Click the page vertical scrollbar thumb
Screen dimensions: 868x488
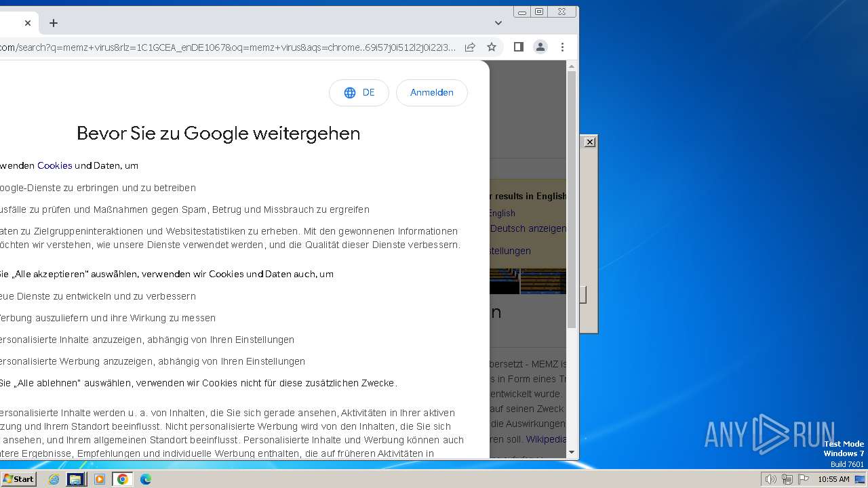(x=572, y=200)
